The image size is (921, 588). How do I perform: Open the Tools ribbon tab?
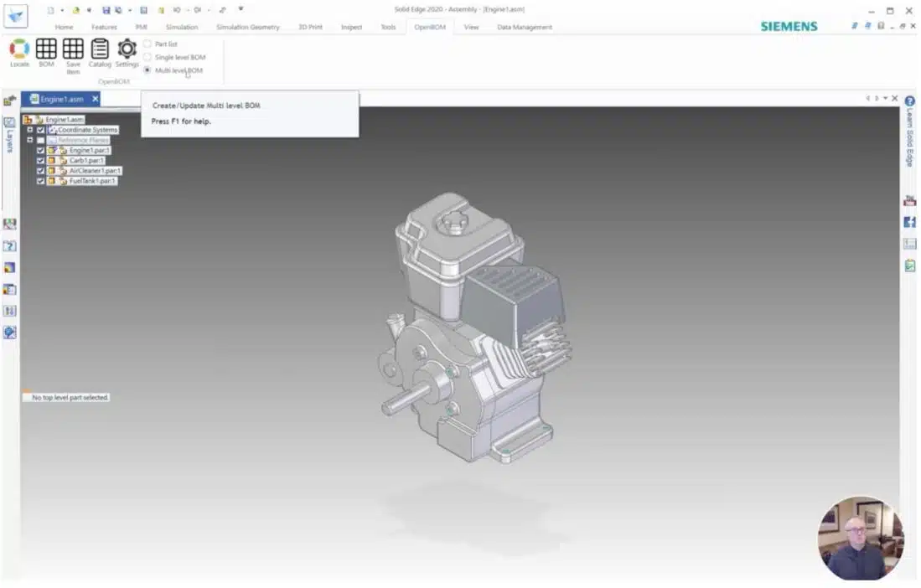click(388, 27)
